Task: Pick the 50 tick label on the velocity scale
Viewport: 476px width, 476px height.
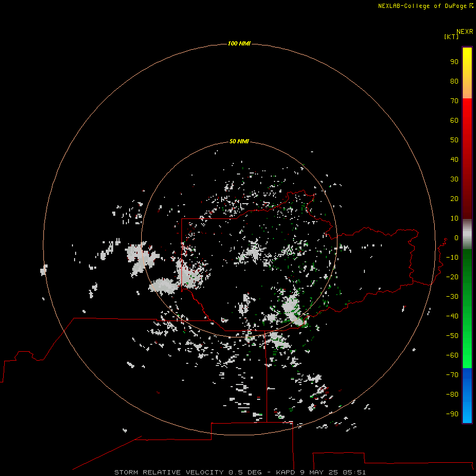Action: coord(454,140)
